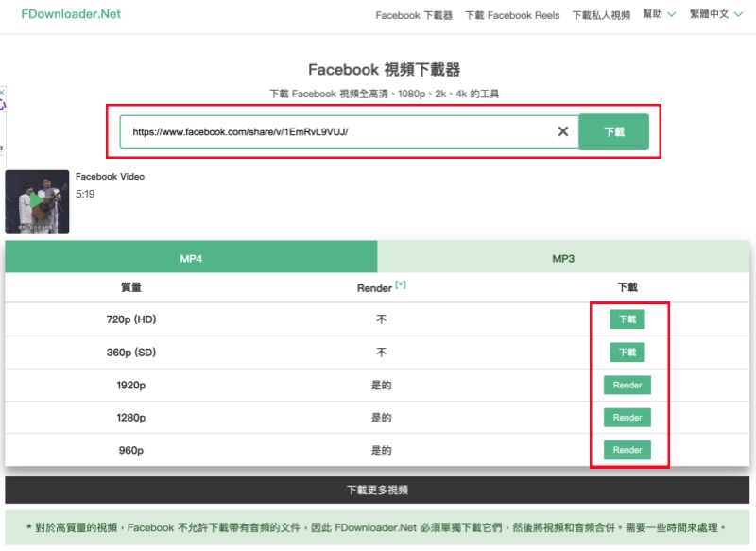Click the play icon on video thumbnail
The width and height of the screenshot is (756, 551).
37,200
